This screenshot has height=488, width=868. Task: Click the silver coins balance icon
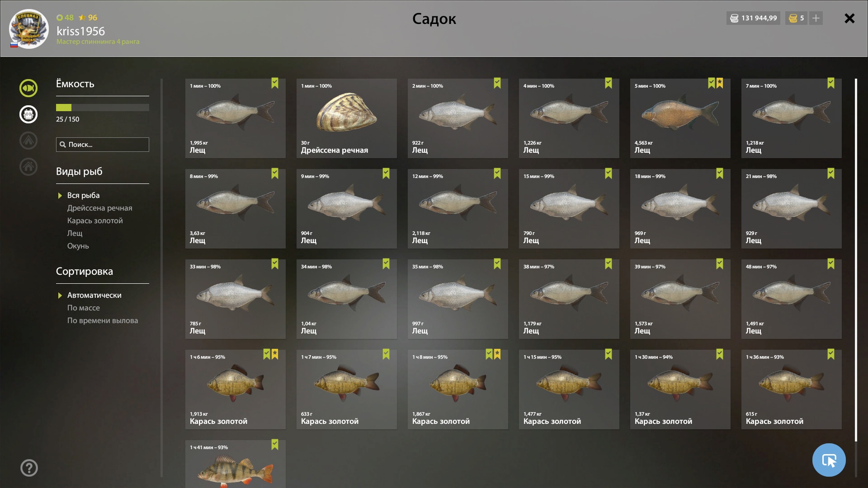click(734, 18)
